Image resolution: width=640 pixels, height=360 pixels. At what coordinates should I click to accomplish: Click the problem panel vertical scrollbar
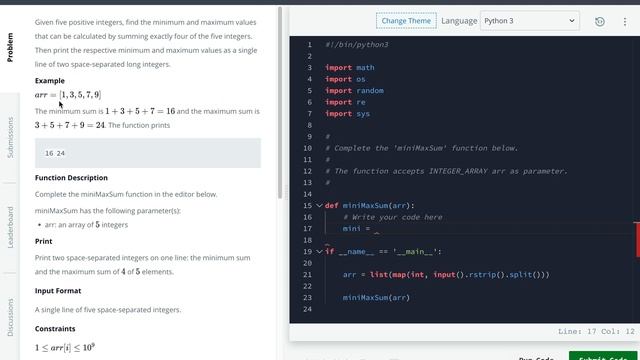click(280, 102)
